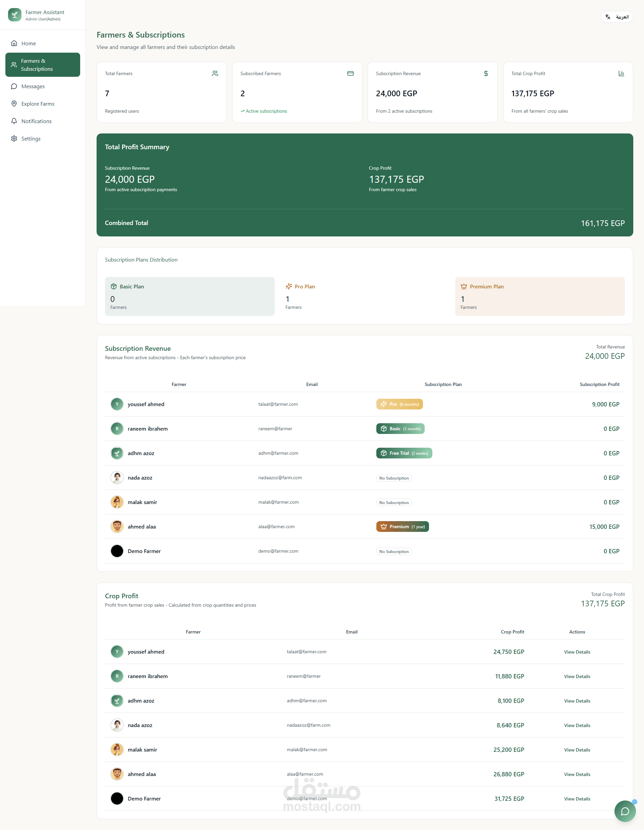View Details for youssef ahmed crop profit
Image resolution: width=644 pixels, height=830 pixels.
(x=577, y=652)
